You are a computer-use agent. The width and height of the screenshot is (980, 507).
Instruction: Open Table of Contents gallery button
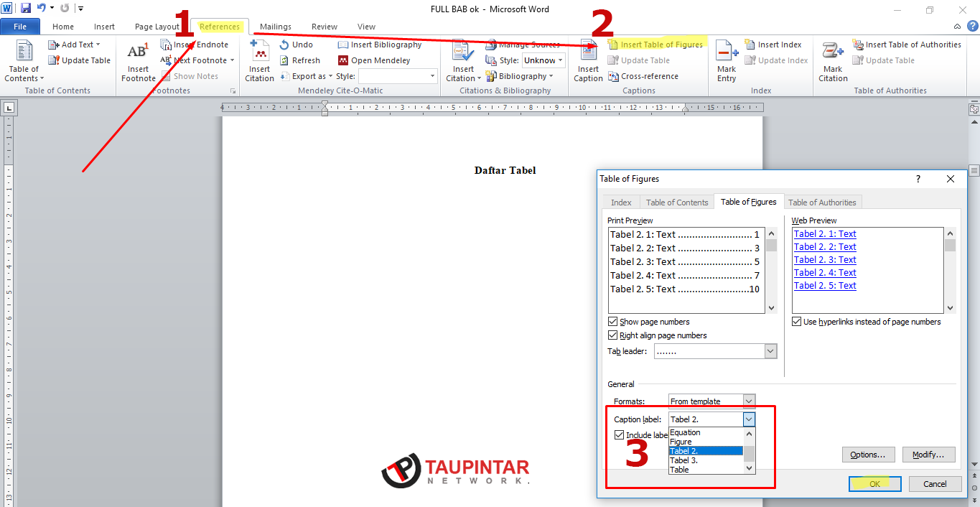click(x=24, y=61)
